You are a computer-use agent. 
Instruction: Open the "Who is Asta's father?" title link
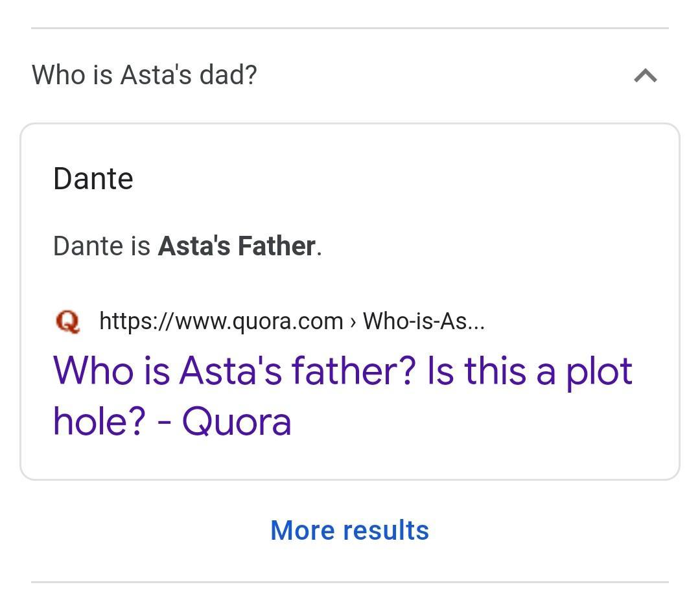(233, 371)
